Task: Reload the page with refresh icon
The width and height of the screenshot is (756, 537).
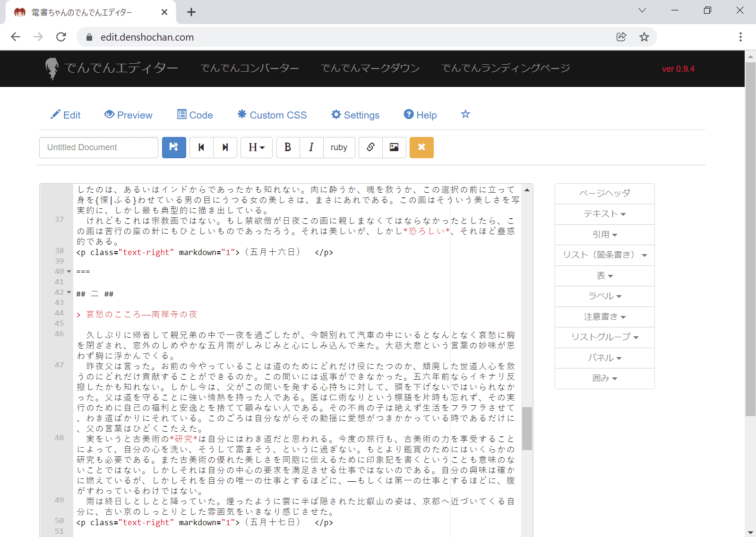Action: (61, 37)
